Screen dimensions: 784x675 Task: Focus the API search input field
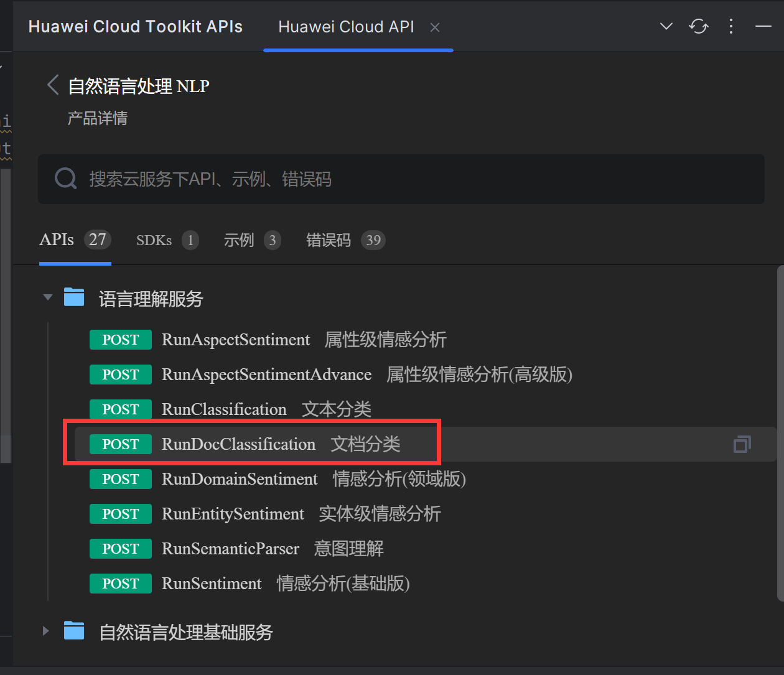point(401,179)
